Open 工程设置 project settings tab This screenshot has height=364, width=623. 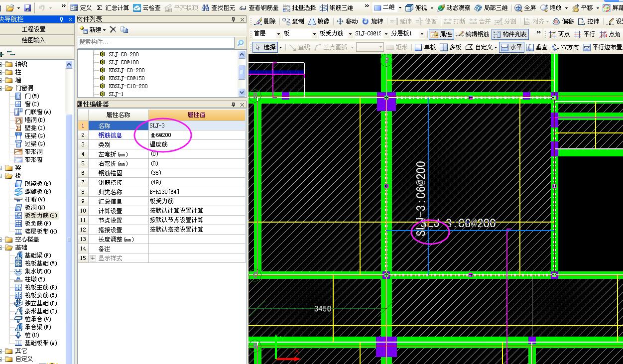click(x=33, y=29)
